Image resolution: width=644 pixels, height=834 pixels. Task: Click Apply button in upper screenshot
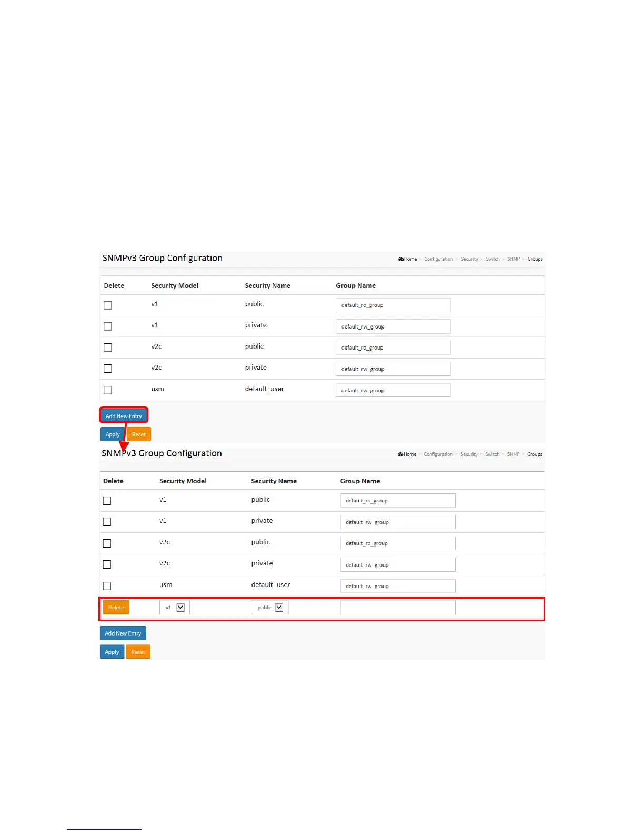[x=113, y=434]
